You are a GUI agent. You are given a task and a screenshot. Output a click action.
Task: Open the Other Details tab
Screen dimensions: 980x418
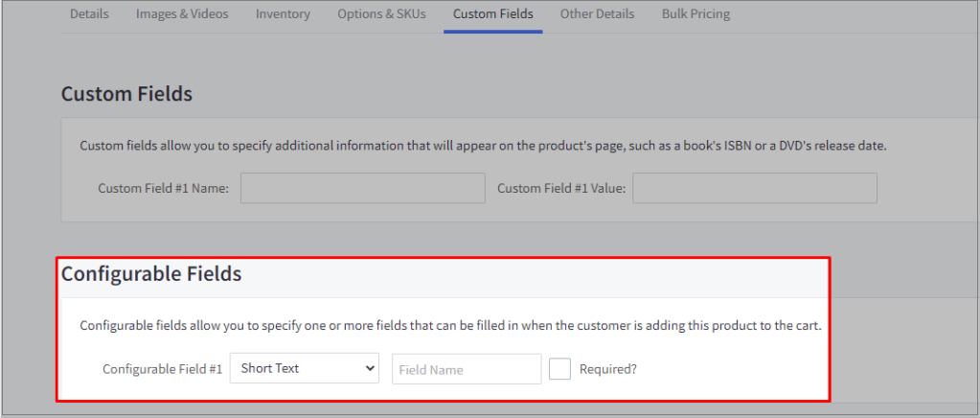click(x=597, y=14)
